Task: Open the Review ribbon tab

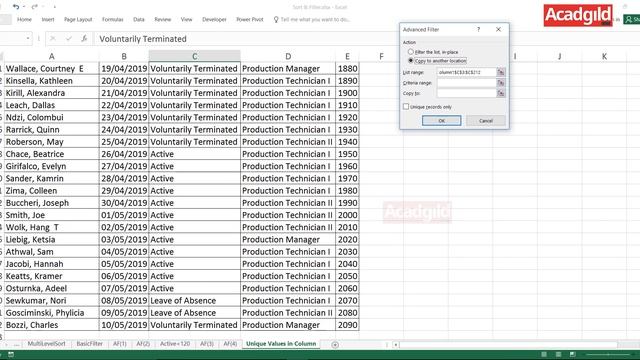Action: click(x=162, y=19)
